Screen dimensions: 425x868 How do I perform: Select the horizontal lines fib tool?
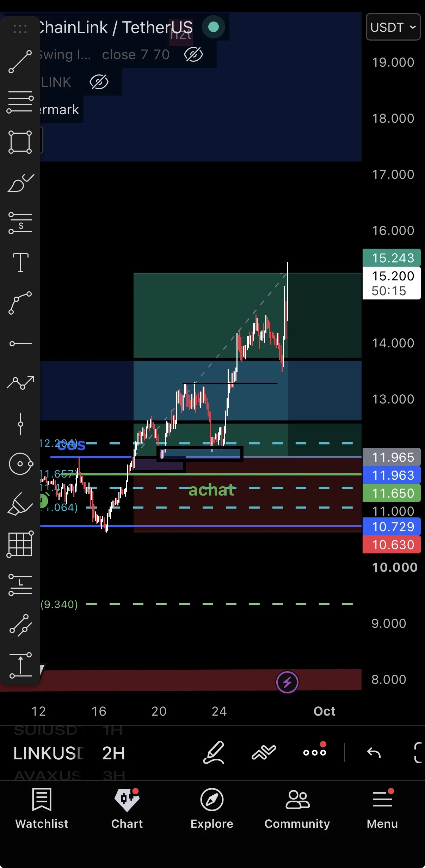click(20, 102)
